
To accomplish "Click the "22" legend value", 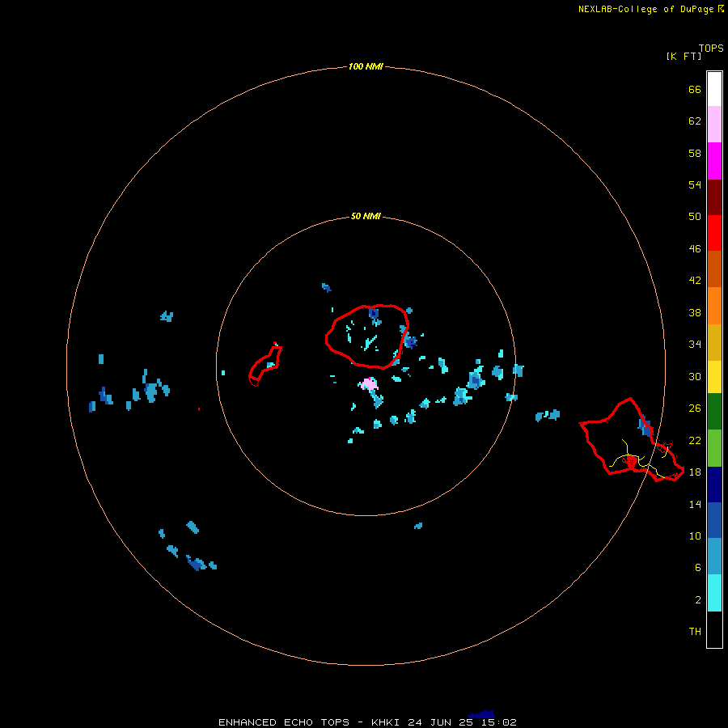I will point(695,440).
